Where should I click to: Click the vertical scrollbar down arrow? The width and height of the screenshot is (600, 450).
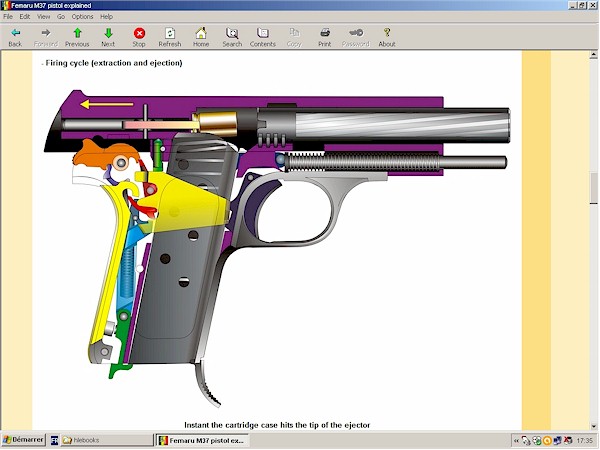tap(593, 426)
